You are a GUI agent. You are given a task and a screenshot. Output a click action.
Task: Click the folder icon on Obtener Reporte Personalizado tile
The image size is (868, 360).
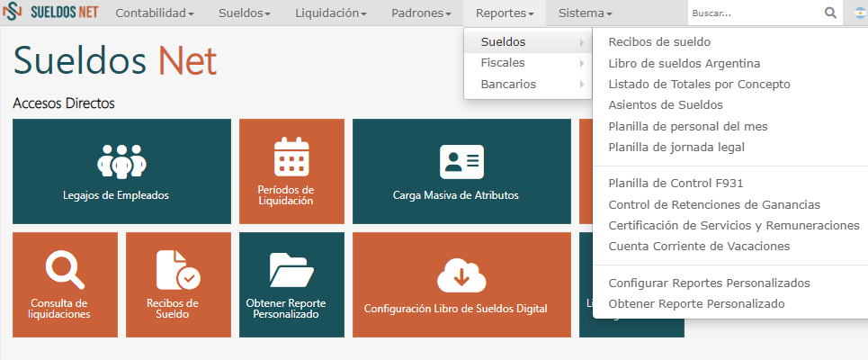[291, 270]
